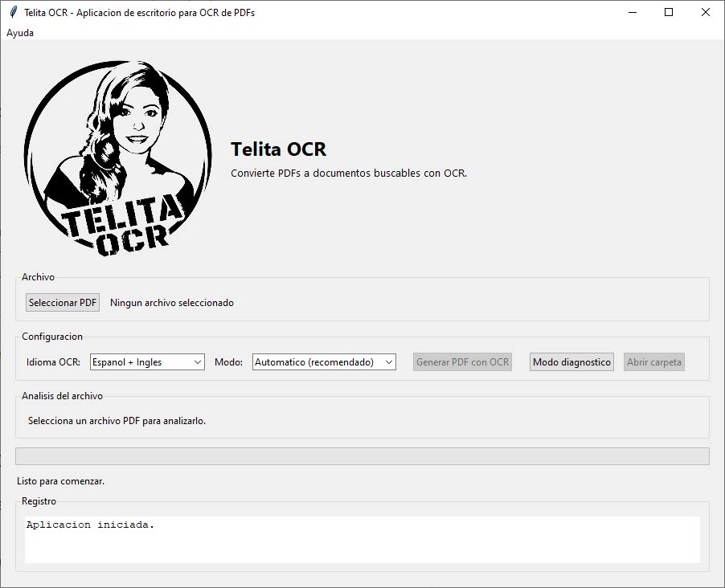Click the 'Idioma OCR:' label
Image resolution: width=725 pixels, height=588 pixels.
click(53, 362)
